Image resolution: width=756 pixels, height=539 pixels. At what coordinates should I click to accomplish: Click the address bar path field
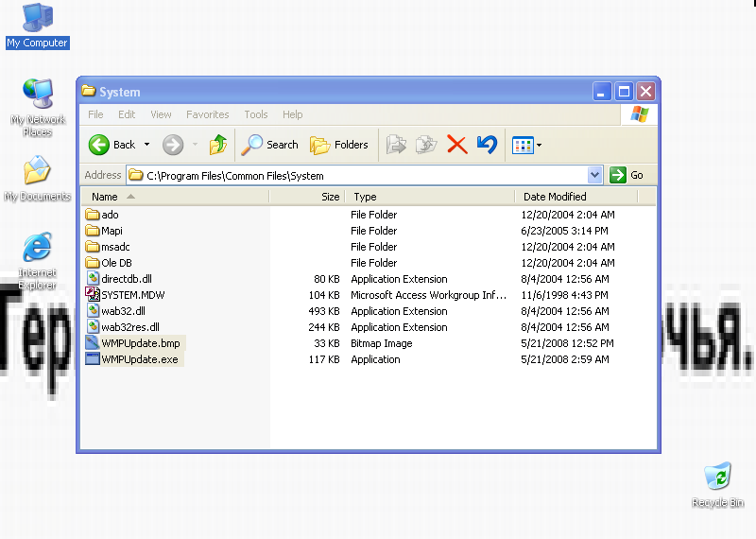[357, 175]
